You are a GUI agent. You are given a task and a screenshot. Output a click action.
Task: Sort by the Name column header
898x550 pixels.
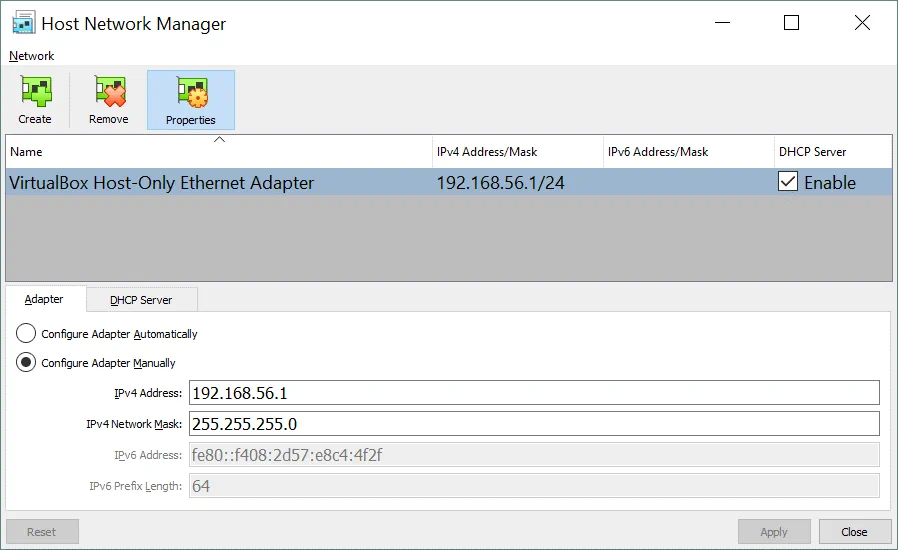pos(27,152)
